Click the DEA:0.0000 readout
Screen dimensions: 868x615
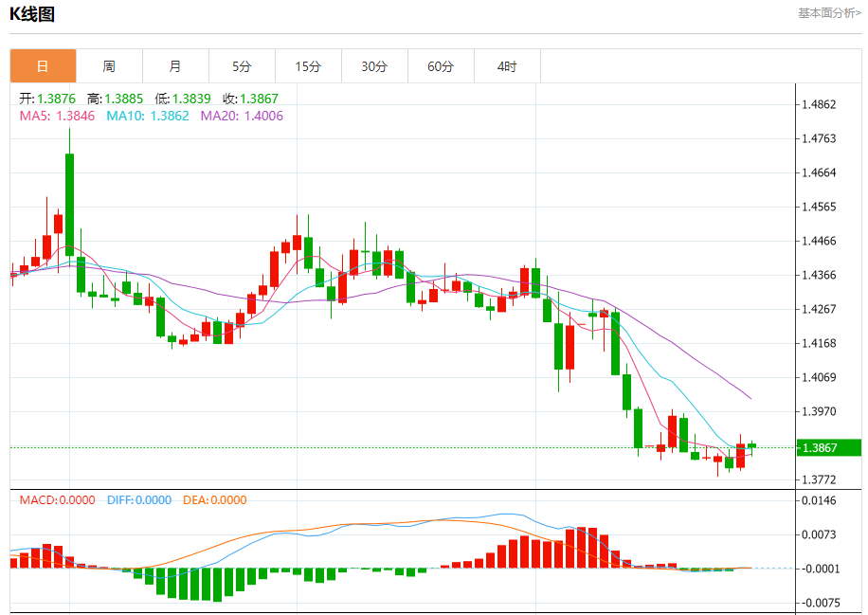215,499
